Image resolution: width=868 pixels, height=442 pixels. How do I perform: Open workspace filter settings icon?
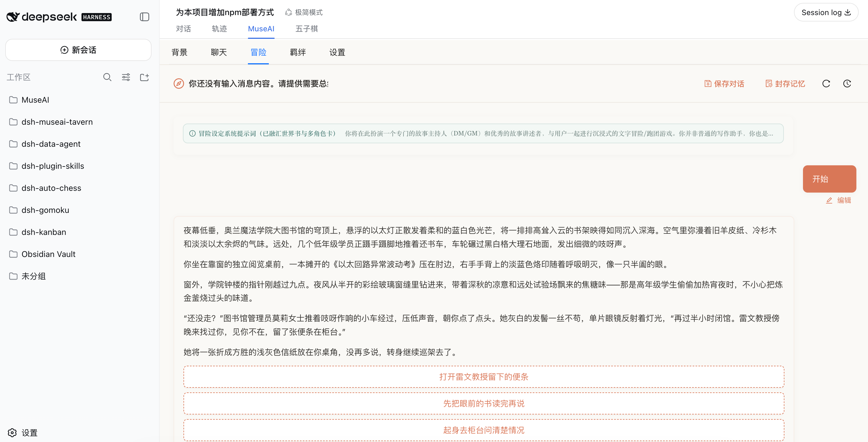(x=126, y=77)
